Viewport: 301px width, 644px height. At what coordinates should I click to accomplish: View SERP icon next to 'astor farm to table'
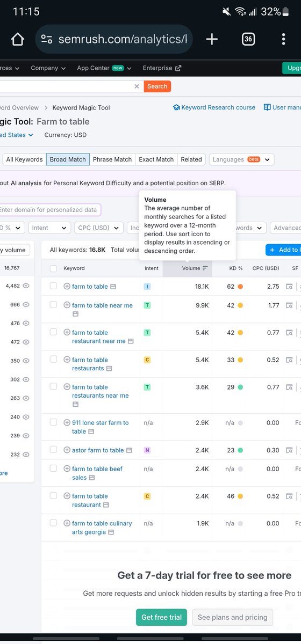click(128, 451)
